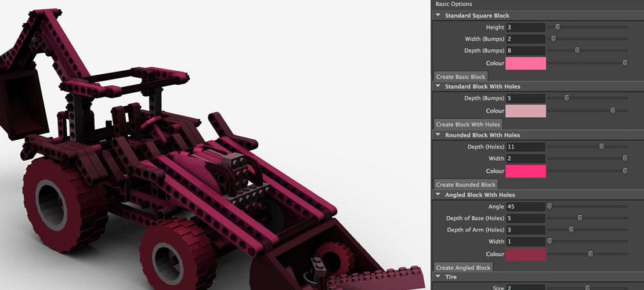644x290 pixels.
Task: Click the Create Basic Block button
Action: 461,77
